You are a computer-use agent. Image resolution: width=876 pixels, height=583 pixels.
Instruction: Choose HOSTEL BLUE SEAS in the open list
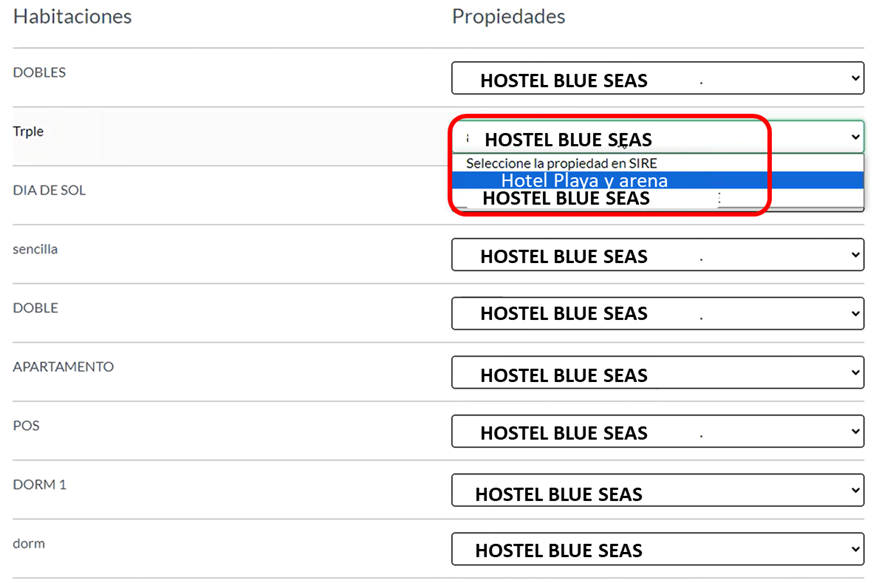(566, 199)
